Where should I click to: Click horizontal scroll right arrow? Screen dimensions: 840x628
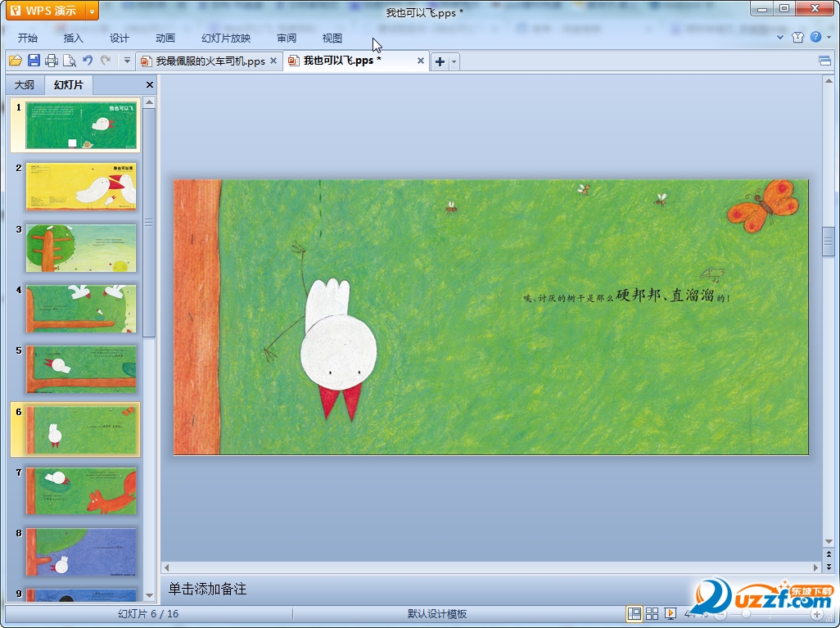pos(816,567)
